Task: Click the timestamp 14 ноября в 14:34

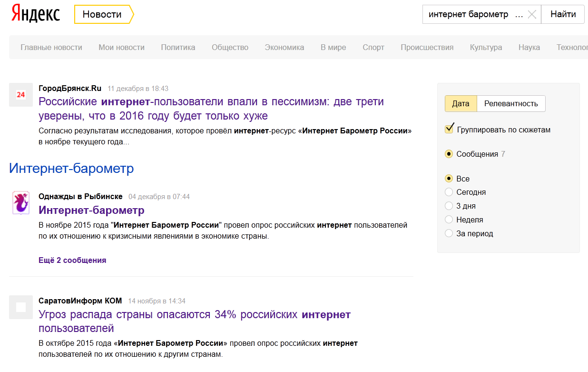Action: coord(157,301)
